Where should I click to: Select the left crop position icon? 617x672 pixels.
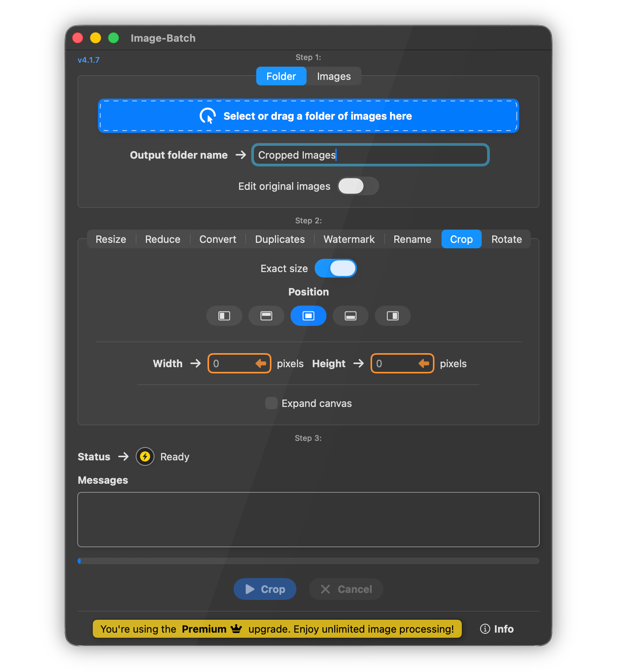coord(224,316)
